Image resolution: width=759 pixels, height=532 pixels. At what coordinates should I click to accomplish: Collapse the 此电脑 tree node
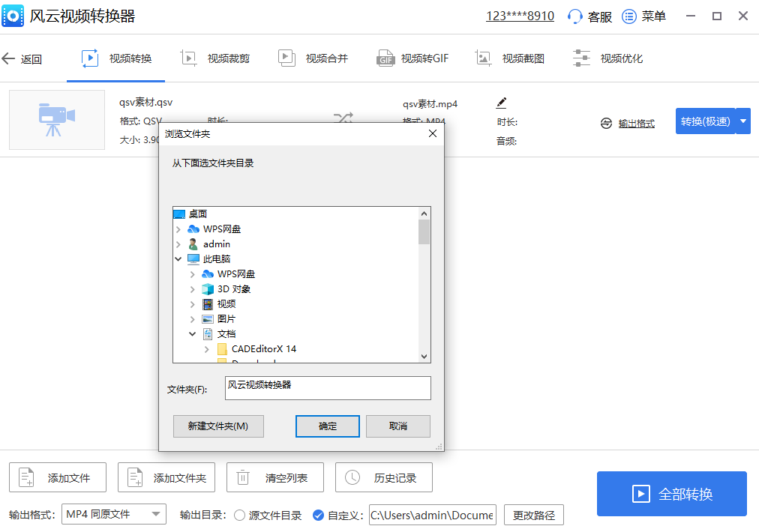(178, 259)
